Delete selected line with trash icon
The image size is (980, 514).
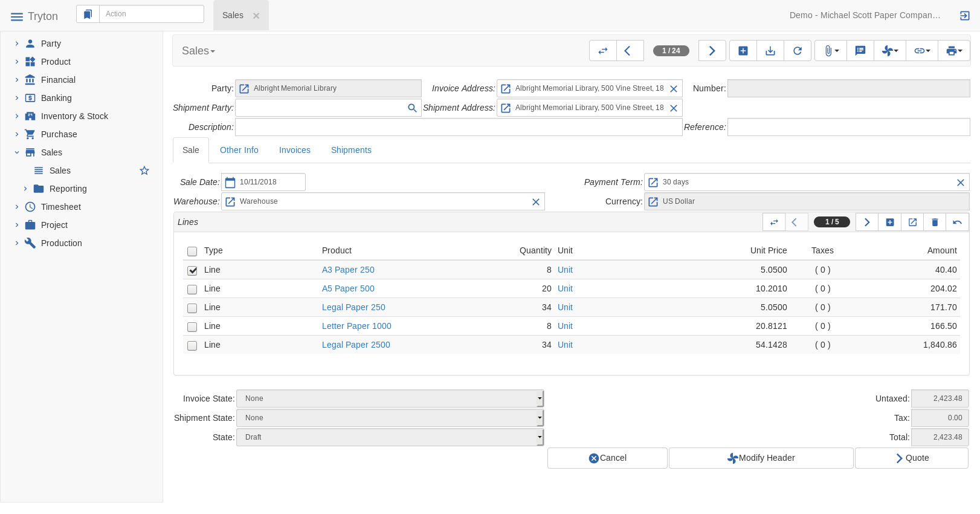pyautogui.click(x=935, y=222)
